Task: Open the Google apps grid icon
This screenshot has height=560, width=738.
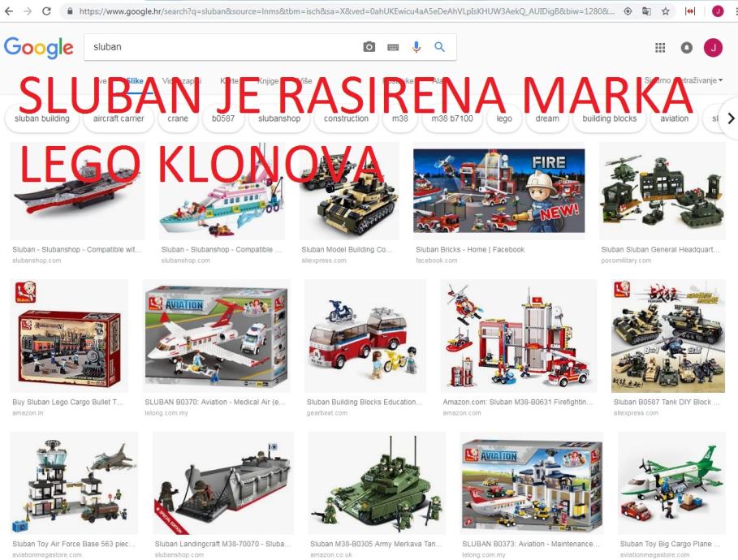Action: point(660,48)
